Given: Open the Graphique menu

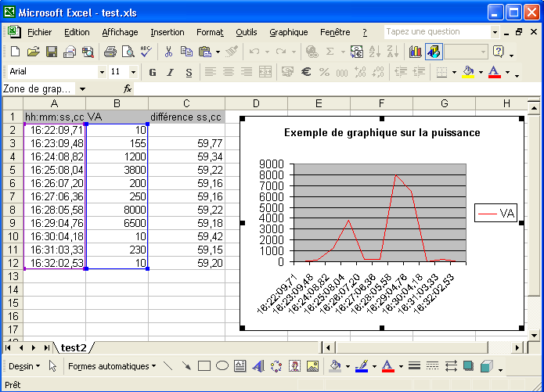Looking at the screenshot, I should pyautogui.click(x=288, y=32).
